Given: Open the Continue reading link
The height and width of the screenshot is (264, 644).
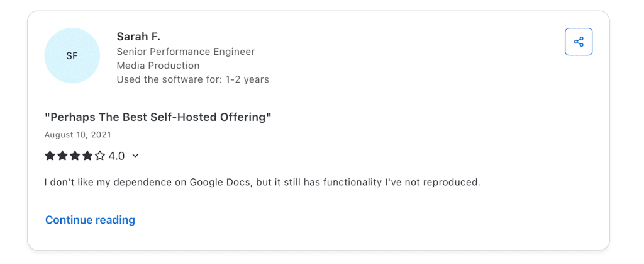Looking at the screenshot, I should [x=90, y=220].
